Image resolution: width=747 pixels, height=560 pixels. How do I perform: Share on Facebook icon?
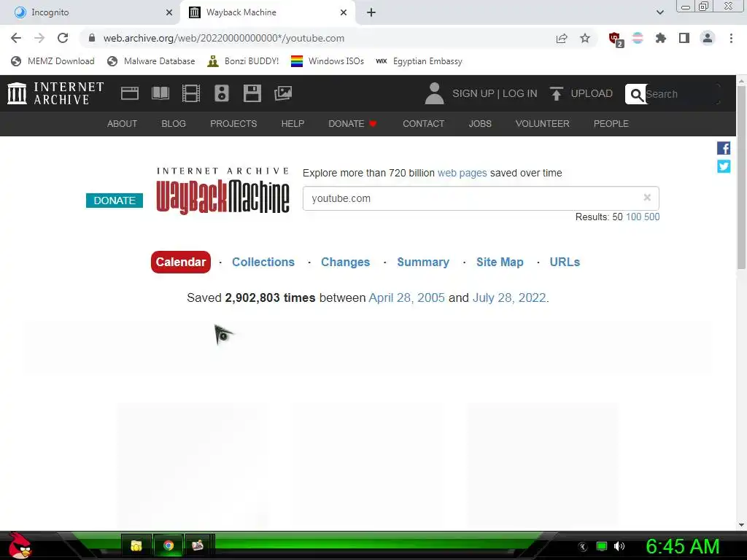724,148
